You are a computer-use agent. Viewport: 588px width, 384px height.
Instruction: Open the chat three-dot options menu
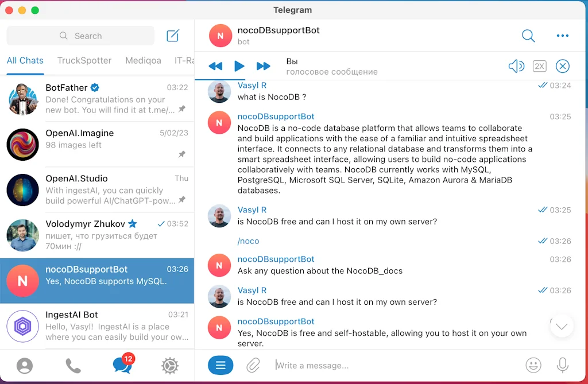562,36
